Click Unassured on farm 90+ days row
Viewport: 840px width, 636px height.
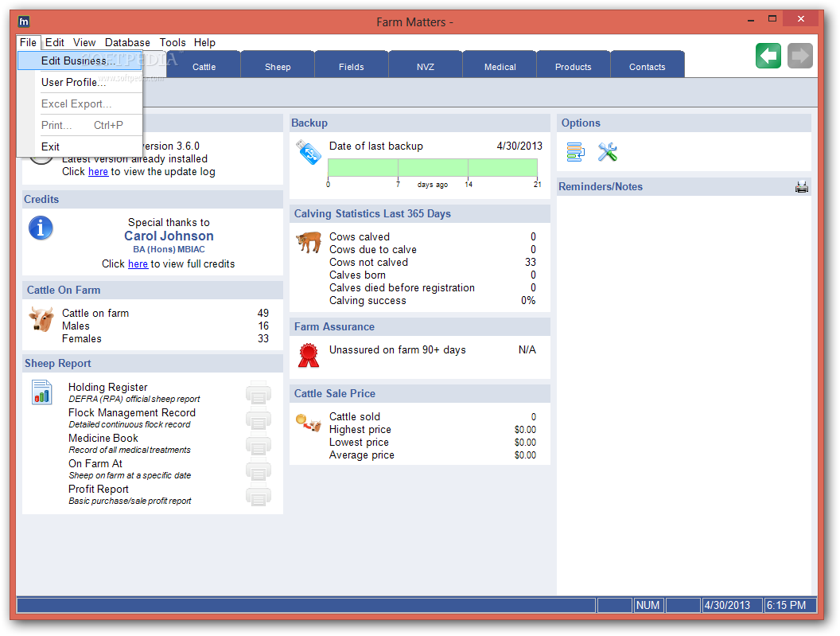(x=432, y=349)
